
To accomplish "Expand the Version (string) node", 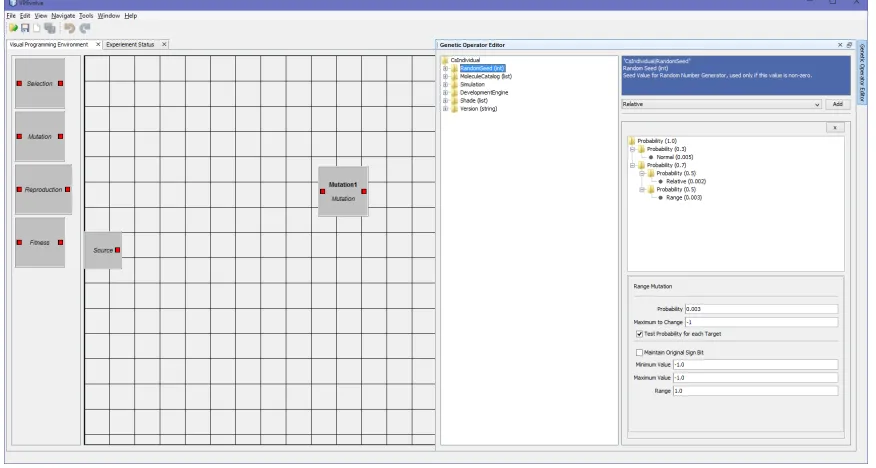I will coord(445,109).
